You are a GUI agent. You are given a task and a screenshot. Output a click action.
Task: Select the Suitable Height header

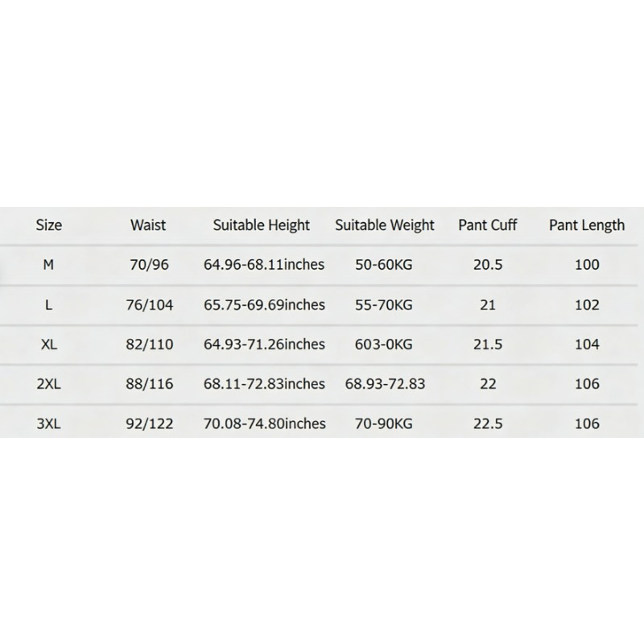(261, 225)
